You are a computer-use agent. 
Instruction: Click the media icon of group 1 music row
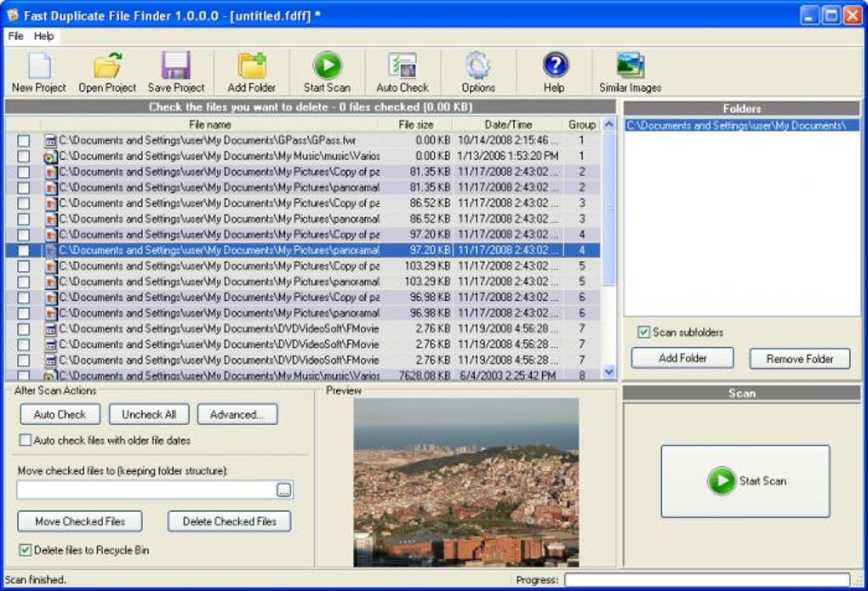click(x=50, y=156)
